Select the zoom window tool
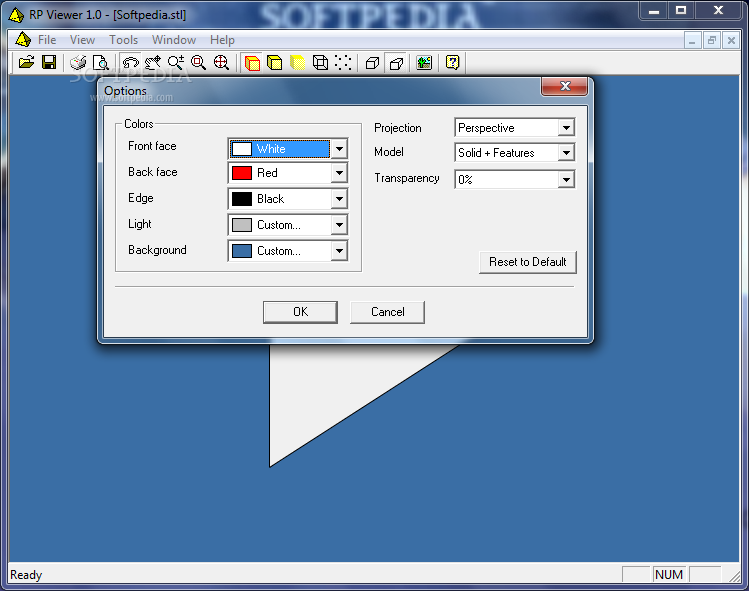 (198, 62)
